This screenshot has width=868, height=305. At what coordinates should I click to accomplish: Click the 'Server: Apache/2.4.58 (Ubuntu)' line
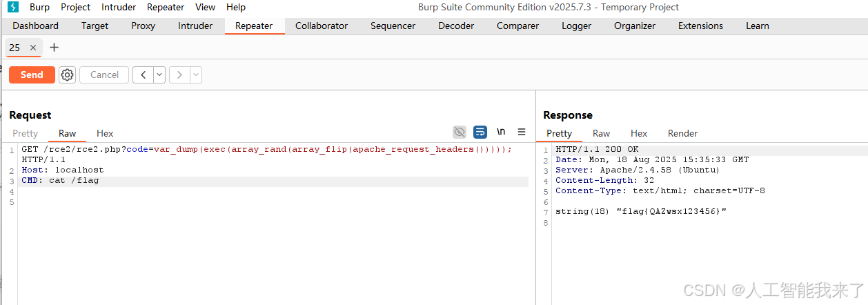pyautogui.click(x=638, y=170)
